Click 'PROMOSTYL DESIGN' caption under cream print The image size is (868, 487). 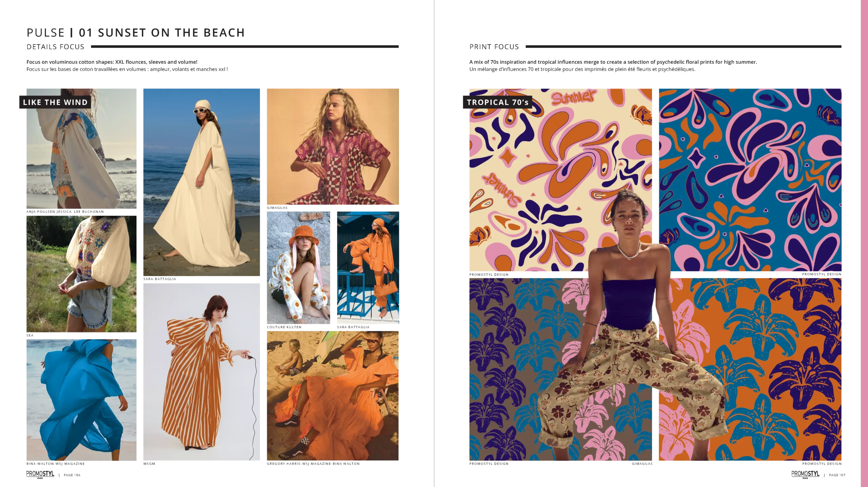pyautogui.click(x=489, y=275)
